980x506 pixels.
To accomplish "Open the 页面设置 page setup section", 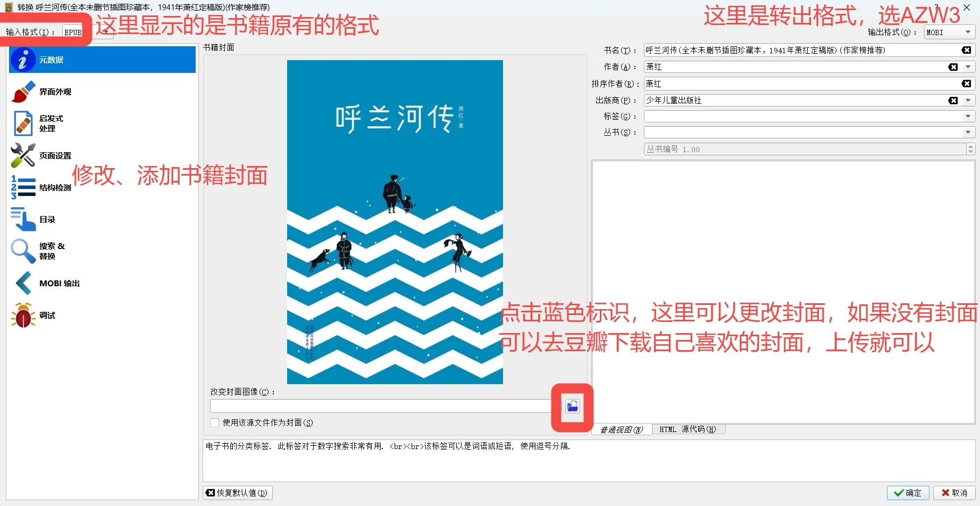I will point(102,155).
